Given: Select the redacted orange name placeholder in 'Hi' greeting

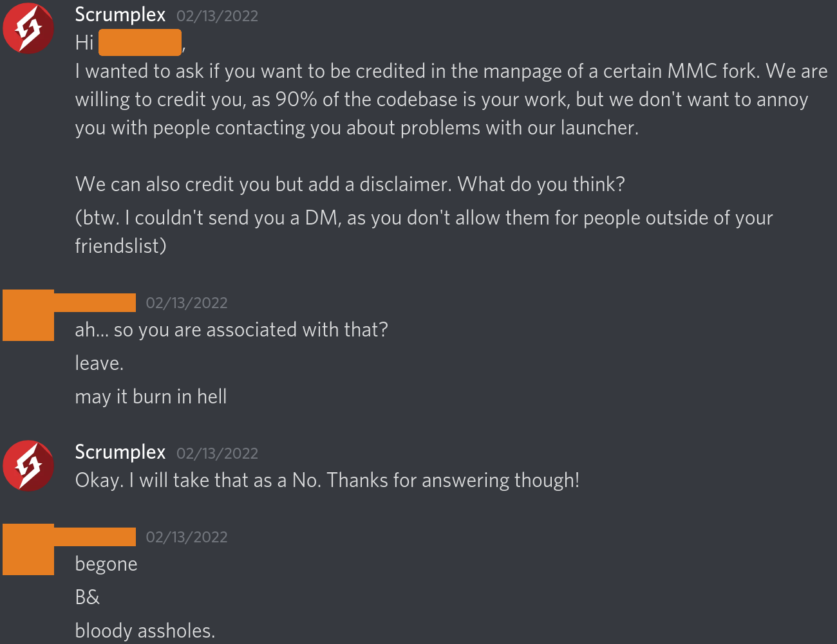Looking at the screenshot, I should point(140,42).
